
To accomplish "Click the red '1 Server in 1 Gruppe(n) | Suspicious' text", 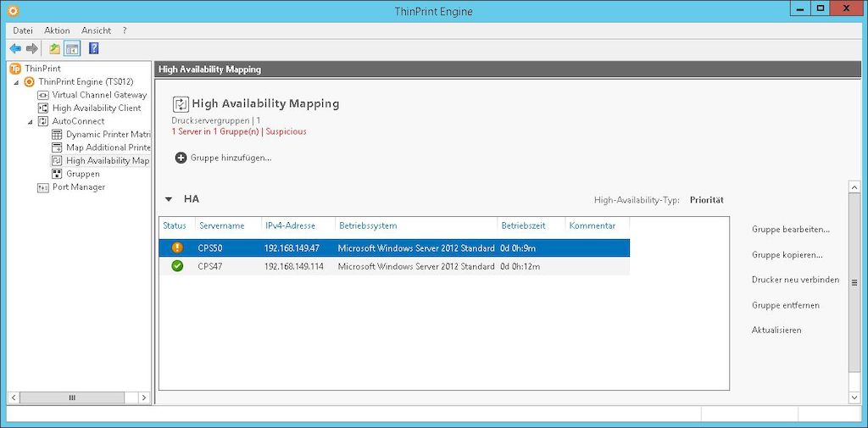I will pyautogui.click(x=238, y=131).
